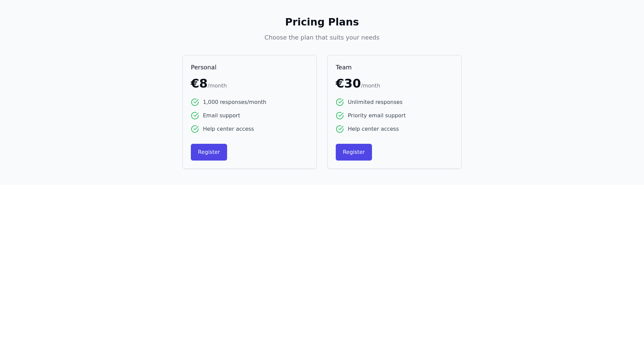644x362 pixels.
Task: Click Personal plan's Help center access checkmark
Action: (195, 129)
